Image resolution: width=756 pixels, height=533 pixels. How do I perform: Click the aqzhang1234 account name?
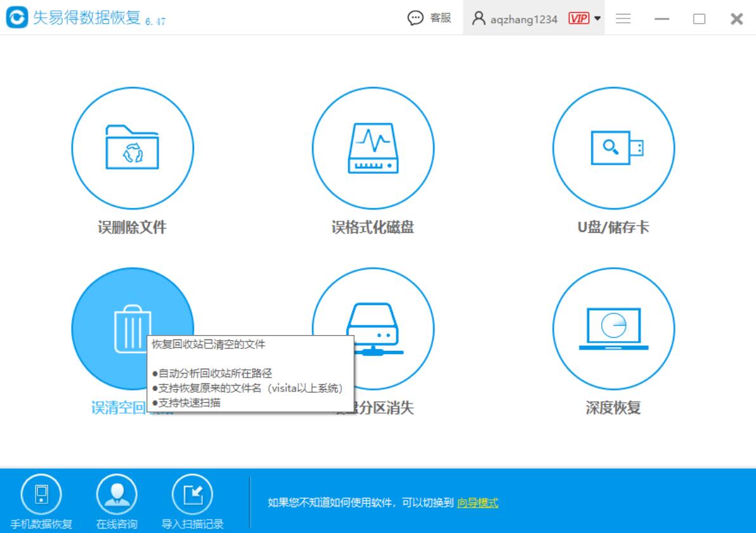pos(525,18)
